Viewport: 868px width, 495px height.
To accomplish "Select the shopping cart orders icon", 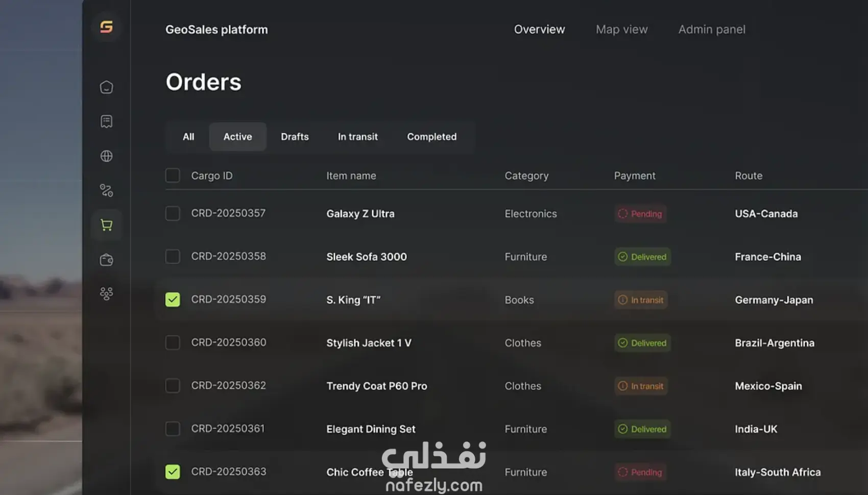I will coord(106,225).
